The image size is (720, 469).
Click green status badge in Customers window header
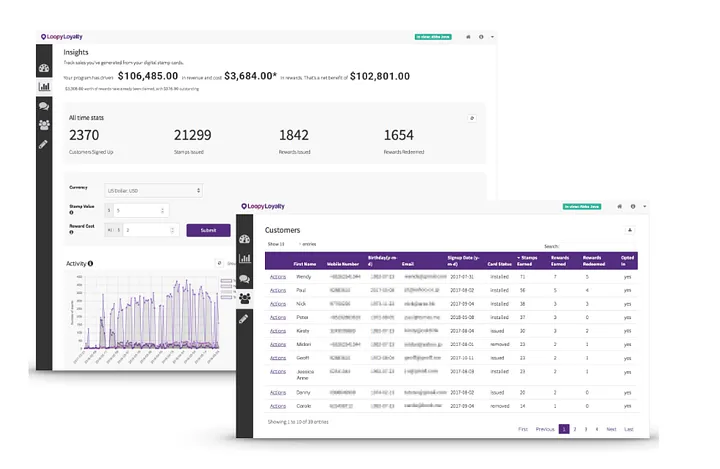pyautogui.click(x=582, y=207)
